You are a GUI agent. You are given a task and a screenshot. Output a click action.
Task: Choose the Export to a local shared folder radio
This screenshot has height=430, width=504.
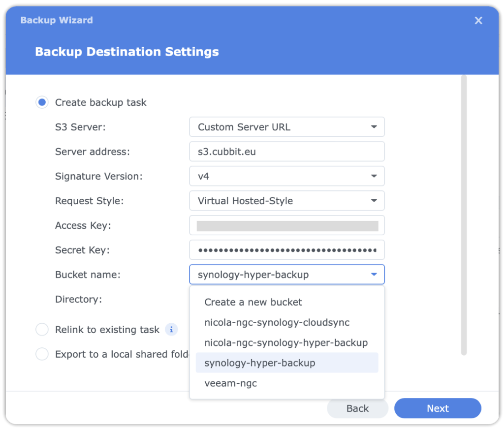42,354
